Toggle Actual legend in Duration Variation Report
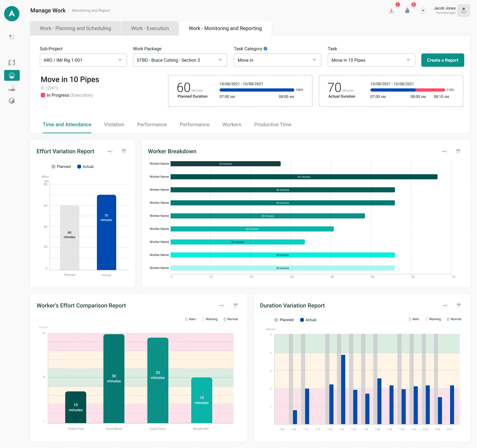This screenshot has height=448, width=477. (x=308, y=320)
